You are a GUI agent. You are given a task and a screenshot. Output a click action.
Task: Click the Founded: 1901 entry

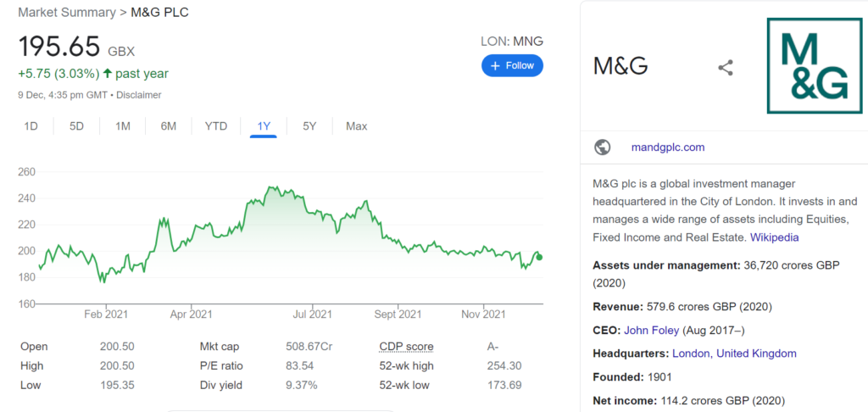pyautogui.click(x=632, y=377)
